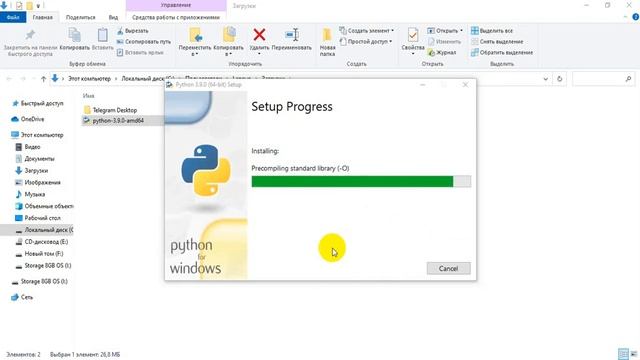Click Скопировать путь in ribbon
Image resolution: width=640 pixels, height=360 pixels.
(143, 42)
